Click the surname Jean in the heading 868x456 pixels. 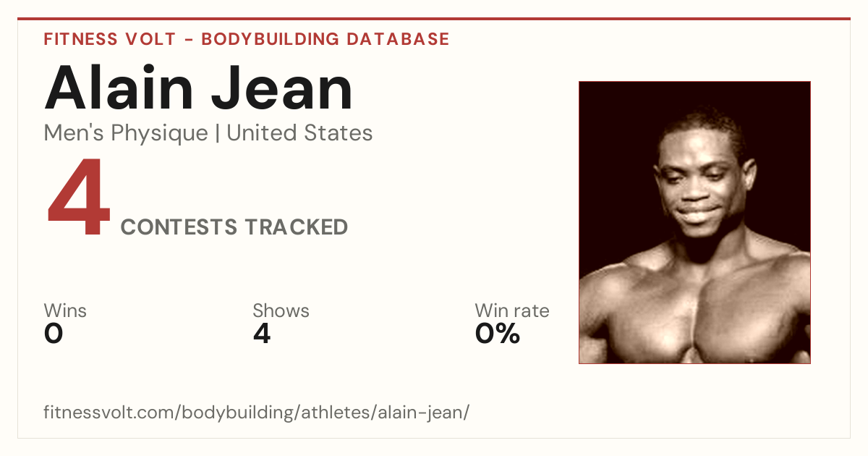coord(284,88)
